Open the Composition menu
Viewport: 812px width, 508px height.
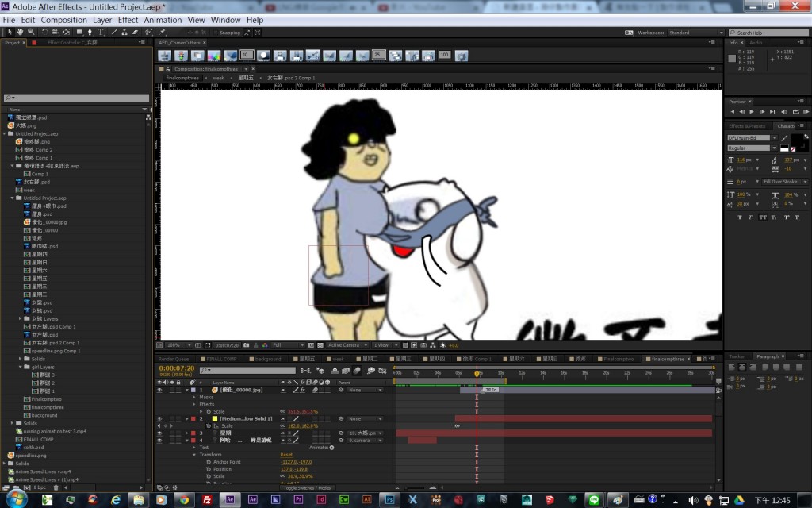64,20
